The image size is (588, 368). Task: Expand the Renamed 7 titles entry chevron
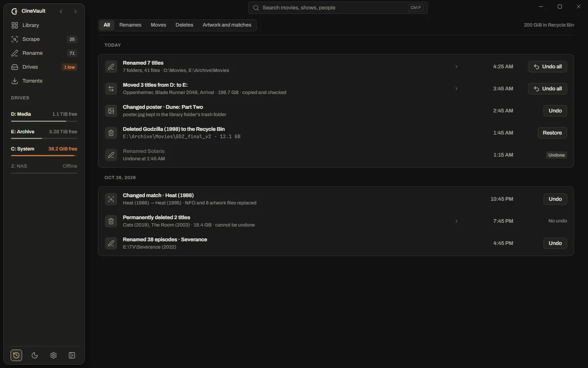tap(457, 67)
